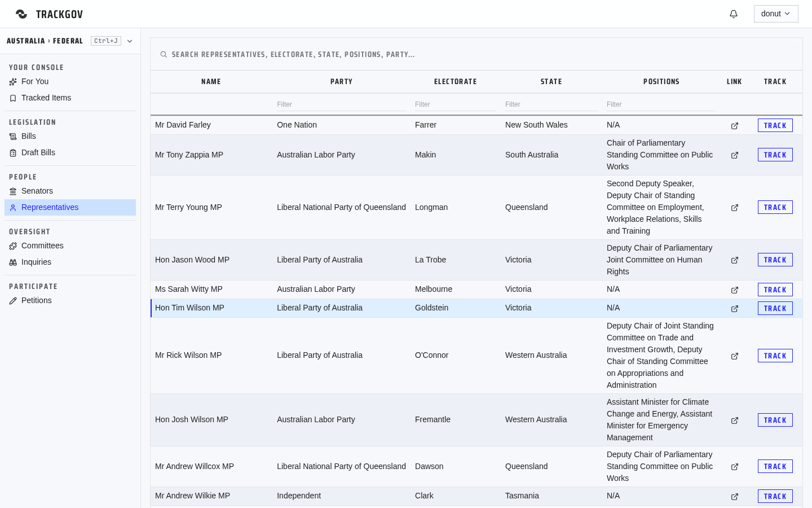The width and height of the screenshot is (812, 508).
Task: Open external link for Mr Andrew Willcox
Action: 735,467
